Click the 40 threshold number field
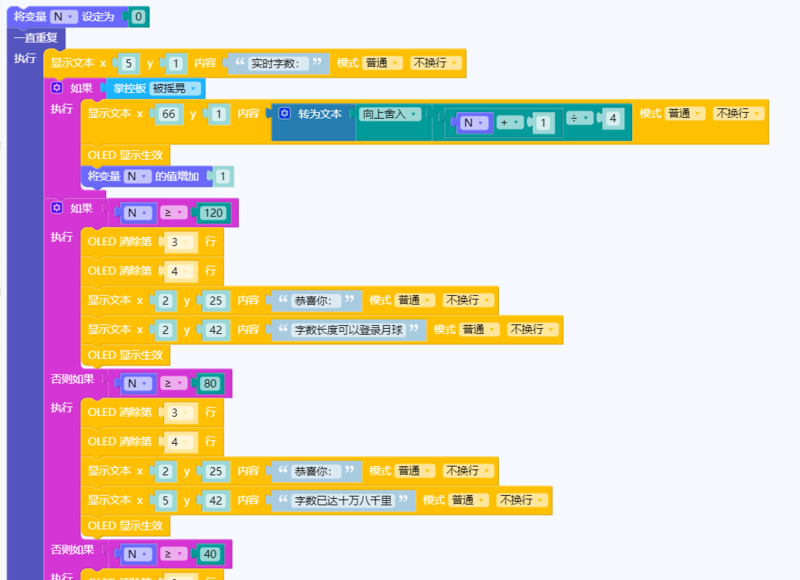 [x=209, y=554]
